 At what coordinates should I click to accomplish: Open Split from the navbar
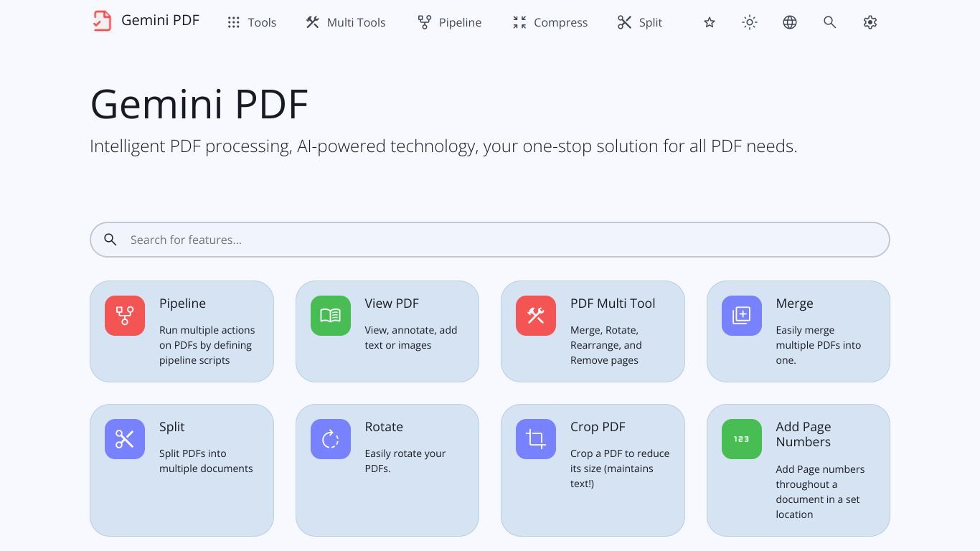pos(640,22)
